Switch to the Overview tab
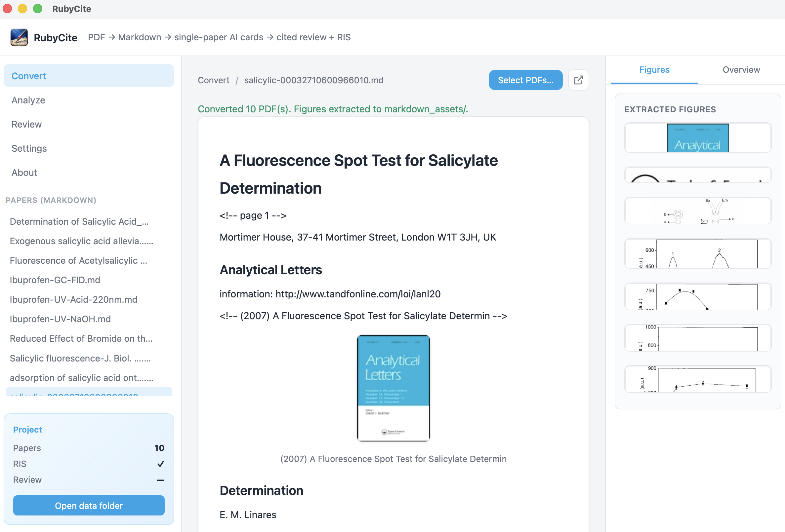Screen dimensions: 785x532 coord(741,70)
